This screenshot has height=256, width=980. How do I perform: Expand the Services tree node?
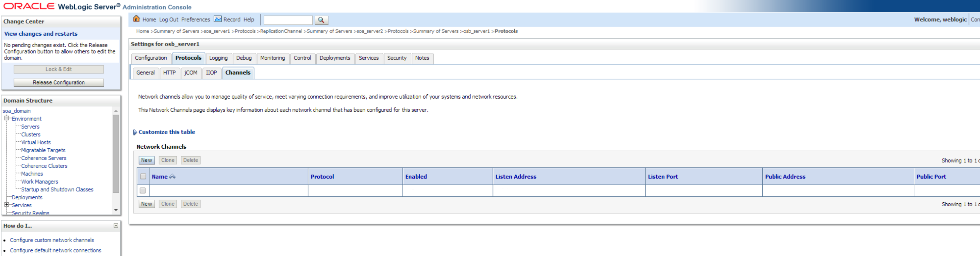pos(7,205)
